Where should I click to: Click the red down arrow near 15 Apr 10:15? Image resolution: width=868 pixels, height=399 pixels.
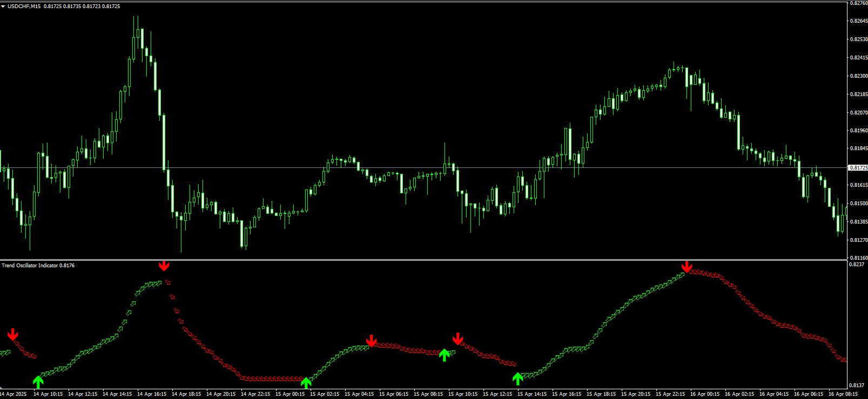point(458,339)
